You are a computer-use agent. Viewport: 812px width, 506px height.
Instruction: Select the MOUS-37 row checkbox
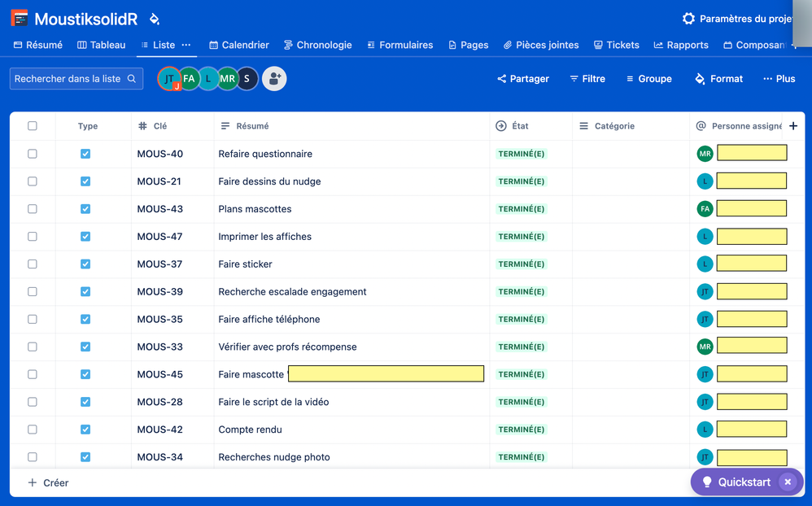click(32, 264)
